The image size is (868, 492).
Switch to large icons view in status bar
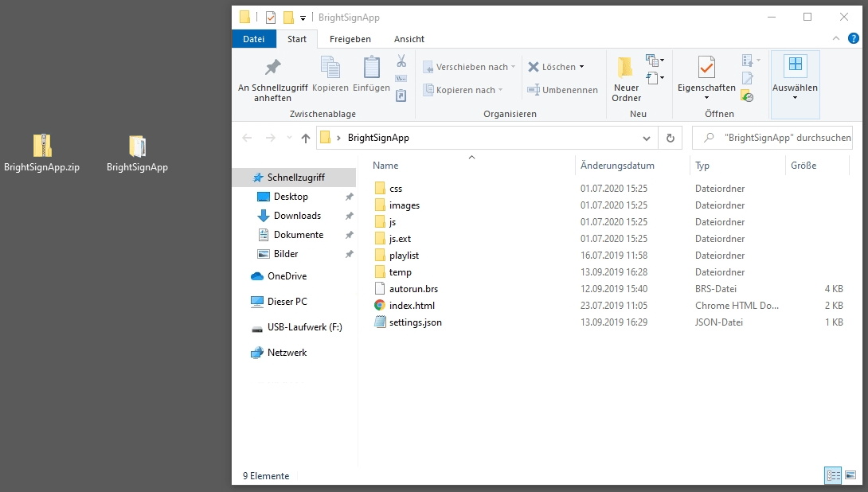[x=850, y=475]
